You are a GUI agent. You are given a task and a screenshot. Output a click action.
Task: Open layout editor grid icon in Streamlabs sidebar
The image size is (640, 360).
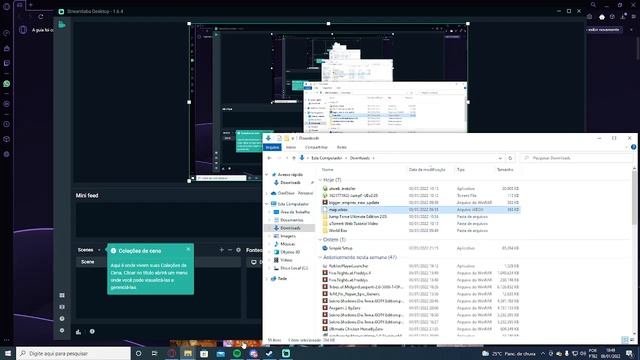[x=62, y=295]
